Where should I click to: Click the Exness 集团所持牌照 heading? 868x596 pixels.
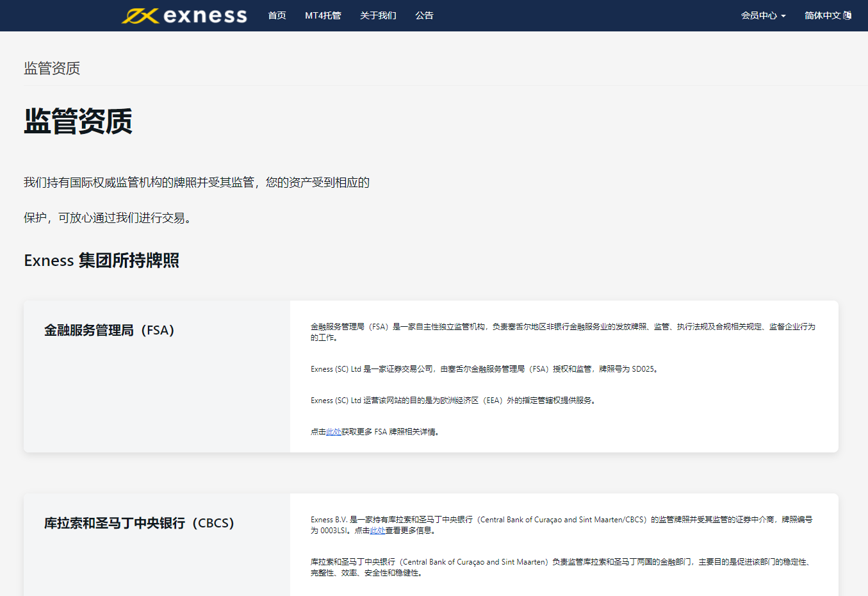[x=101, y=261]
